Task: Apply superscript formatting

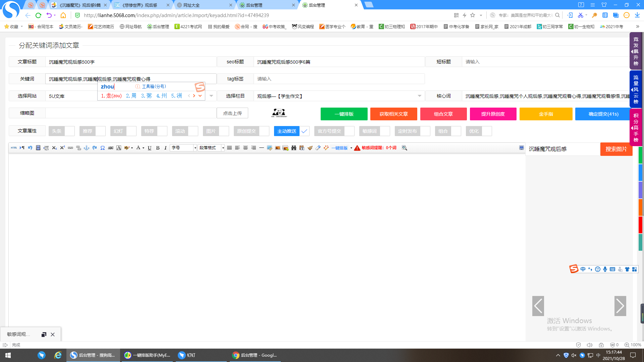Action: [x=62, y=148]
